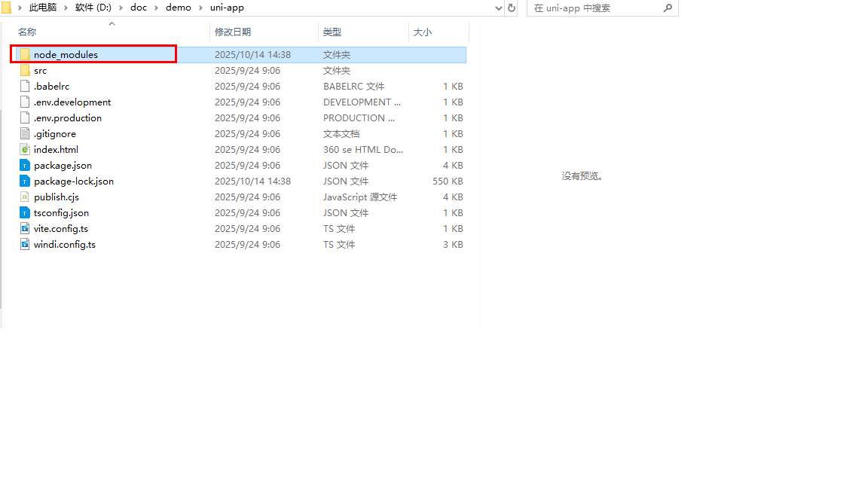Select the package.json file icon
The height and width of the screenshot is (488, 868).
(25, 166)
